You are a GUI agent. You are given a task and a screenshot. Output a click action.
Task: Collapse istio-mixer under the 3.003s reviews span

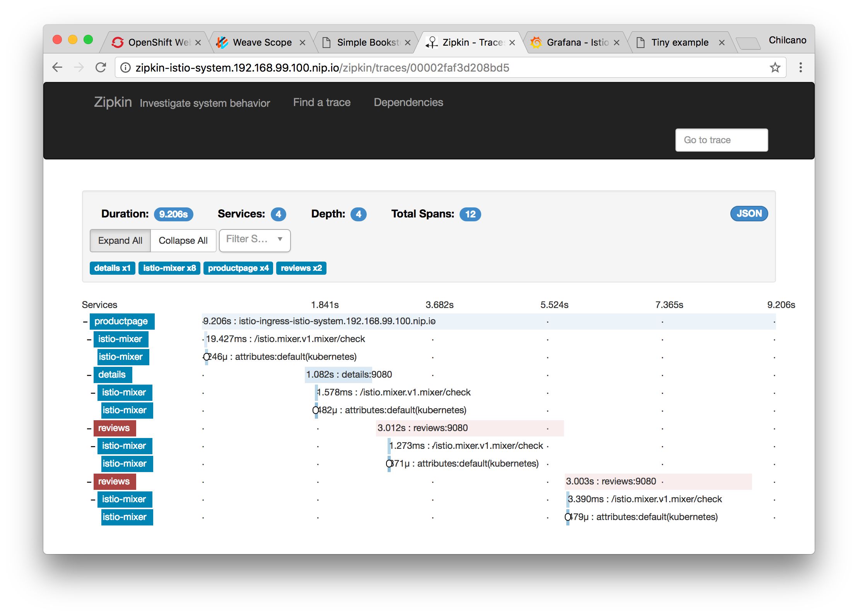tap(93, 500)
